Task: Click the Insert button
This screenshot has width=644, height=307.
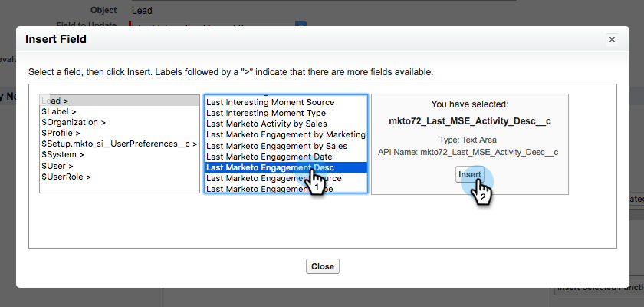Action: click(469, 174)
